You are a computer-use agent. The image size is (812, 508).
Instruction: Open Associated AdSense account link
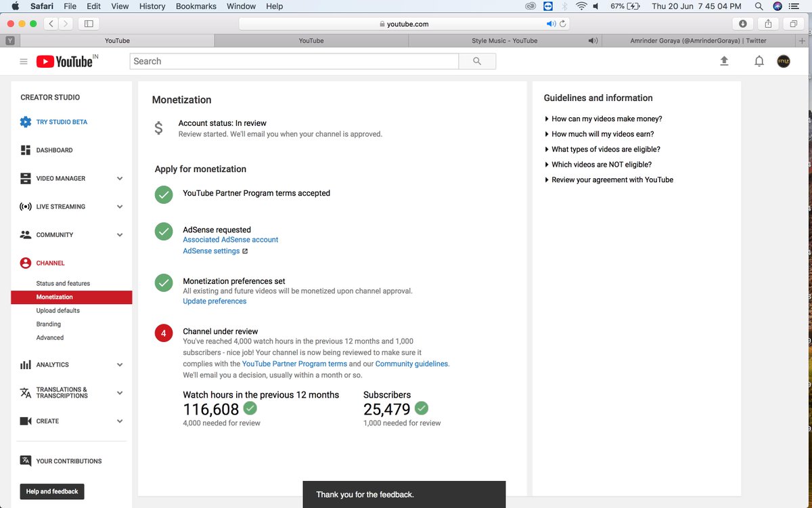(x=230, y=240)
